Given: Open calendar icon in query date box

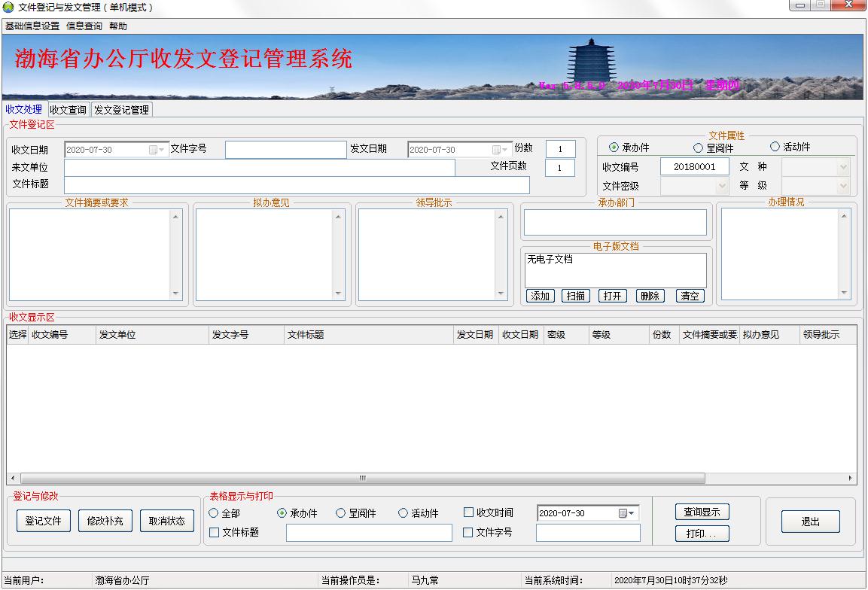Looking at the screenshot, I should coord(626,513).
